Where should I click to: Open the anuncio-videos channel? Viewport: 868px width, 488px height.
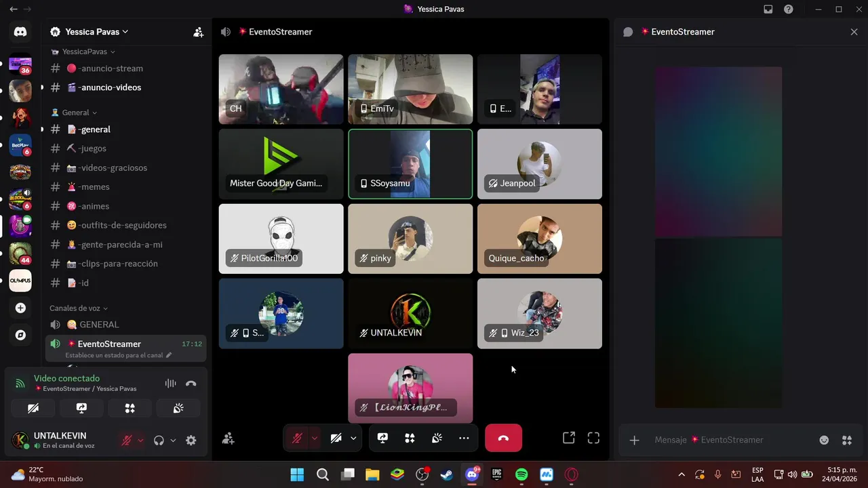point(125,87)
